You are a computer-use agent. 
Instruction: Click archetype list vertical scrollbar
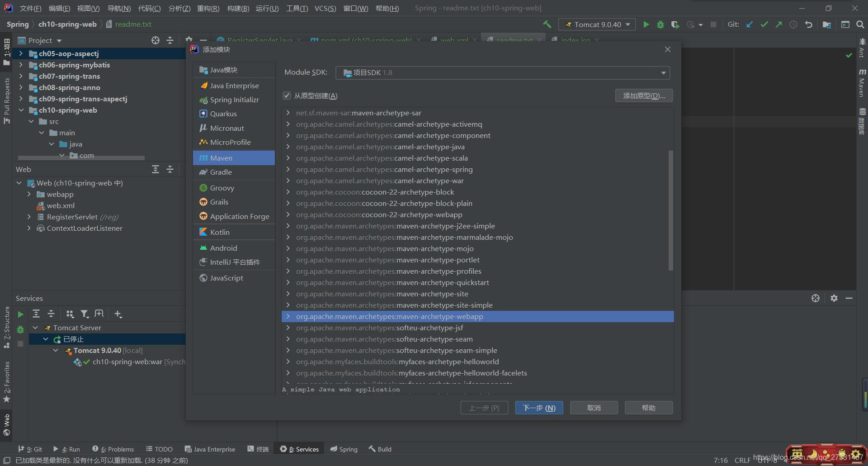click(x=670, y=210)
